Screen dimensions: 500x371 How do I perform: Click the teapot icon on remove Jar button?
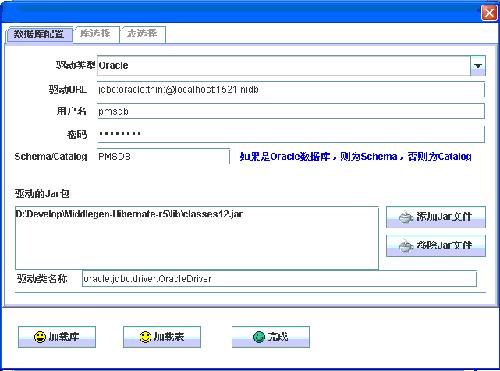pyautogui.click(x=406, y=246)
